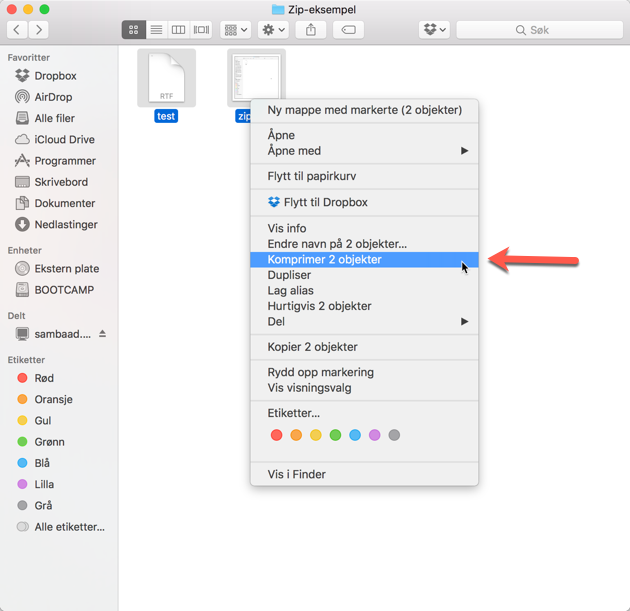
Task: Click the Share toolbar button
Action: pos(311,30)
